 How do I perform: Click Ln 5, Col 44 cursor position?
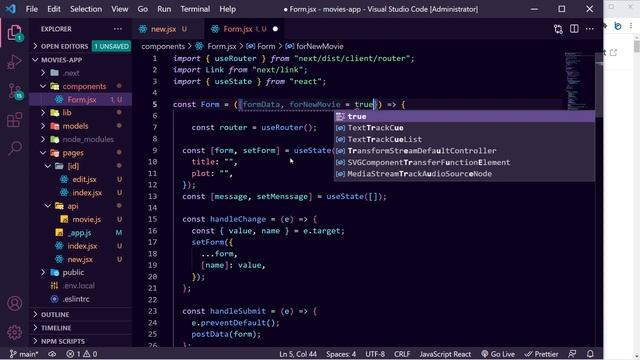click(x=298, y=354)
